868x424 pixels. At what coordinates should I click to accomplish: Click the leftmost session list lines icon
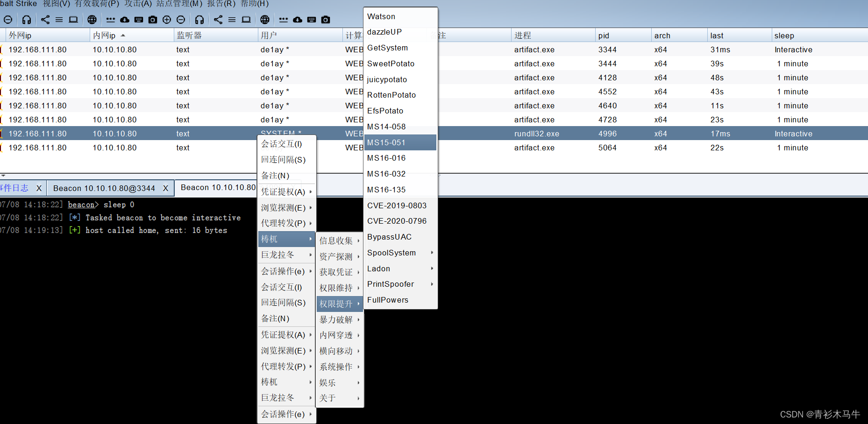[x=59, y=20]
